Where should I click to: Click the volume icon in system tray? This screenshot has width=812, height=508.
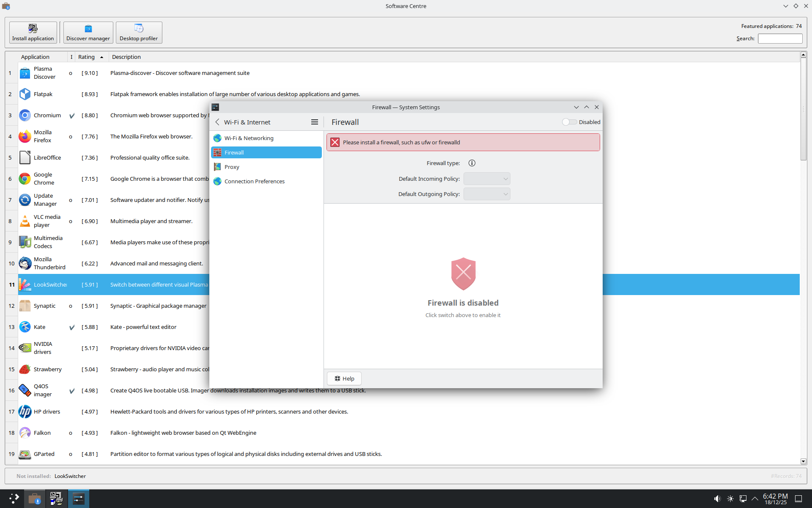click(x=717, y=499)
